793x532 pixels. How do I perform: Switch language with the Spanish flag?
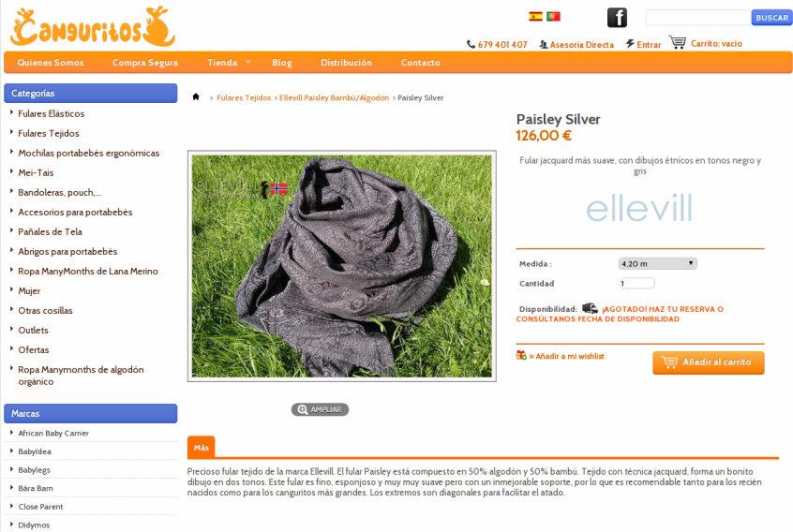tap(535, 17)
